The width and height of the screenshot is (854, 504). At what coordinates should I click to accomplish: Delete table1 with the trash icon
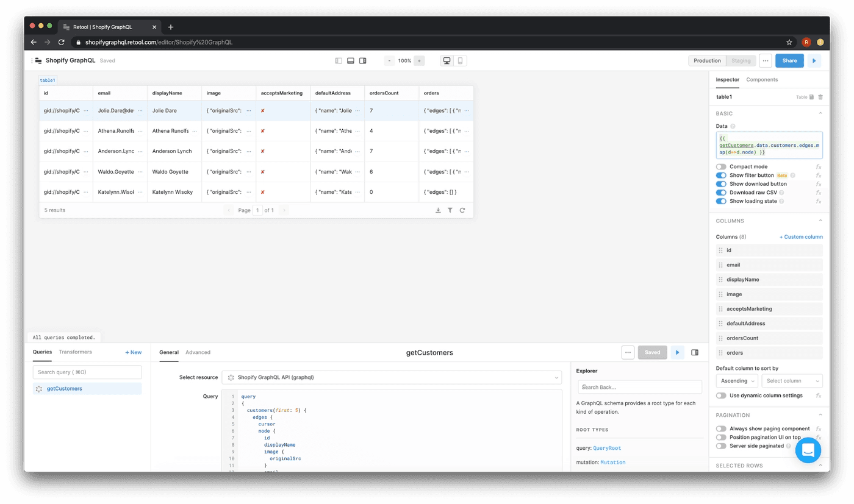point(820,97)
